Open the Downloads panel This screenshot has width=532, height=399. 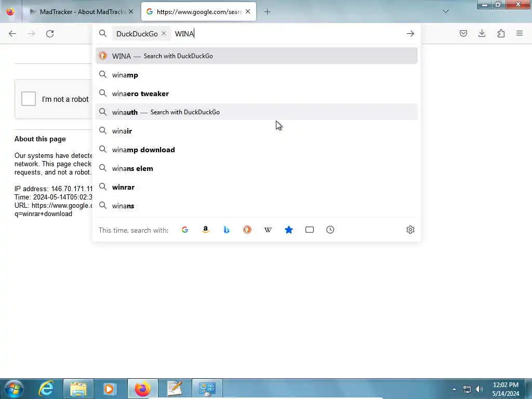tap(482, 33)
